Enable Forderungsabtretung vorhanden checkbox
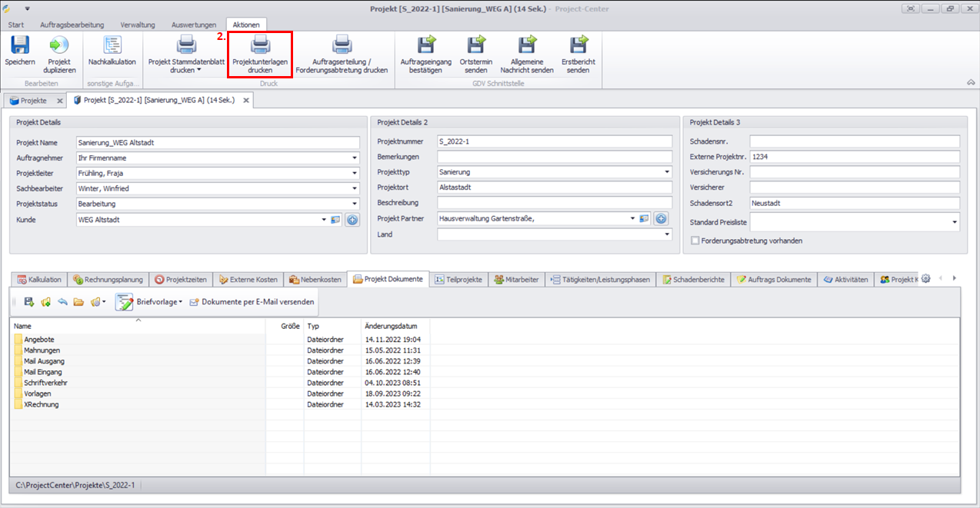 [x=695, y=241]
